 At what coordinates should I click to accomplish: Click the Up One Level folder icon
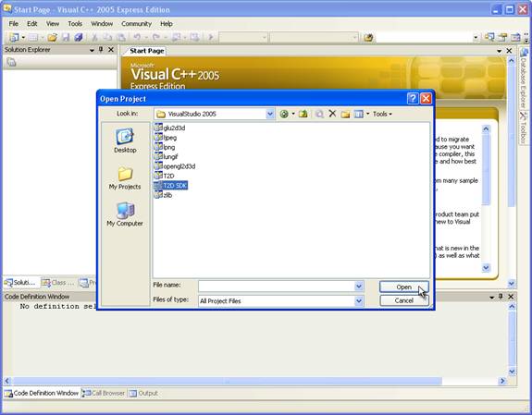click(303, 114)
